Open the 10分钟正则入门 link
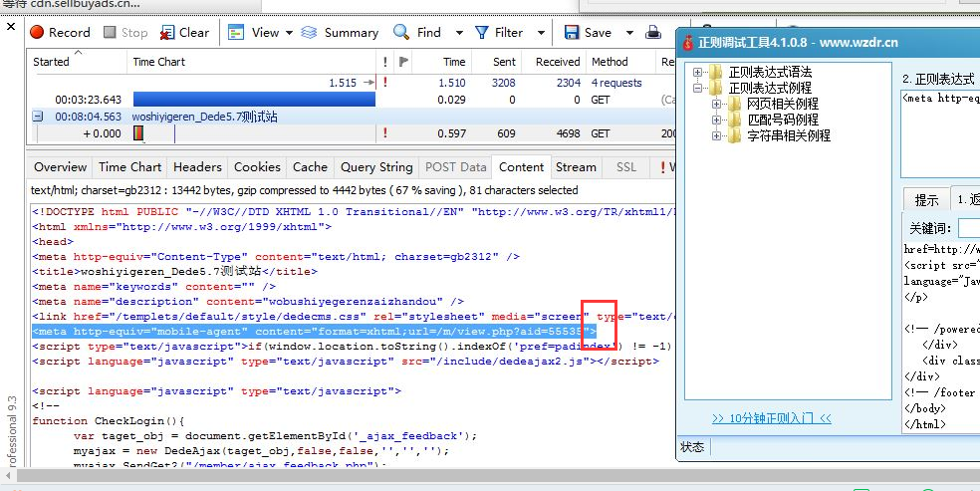Screen dimensions: 980x491 (x=772, y=418)
